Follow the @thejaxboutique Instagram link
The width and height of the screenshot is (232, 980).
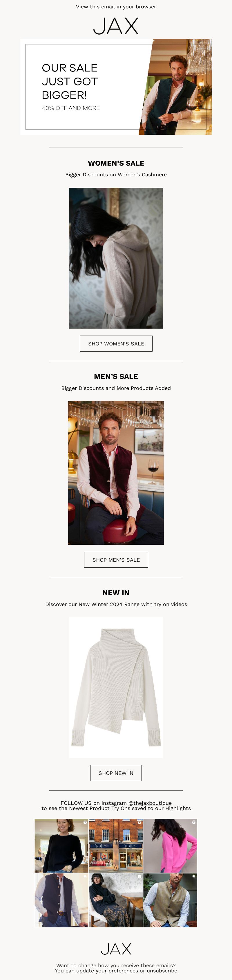tap(150, 803)
